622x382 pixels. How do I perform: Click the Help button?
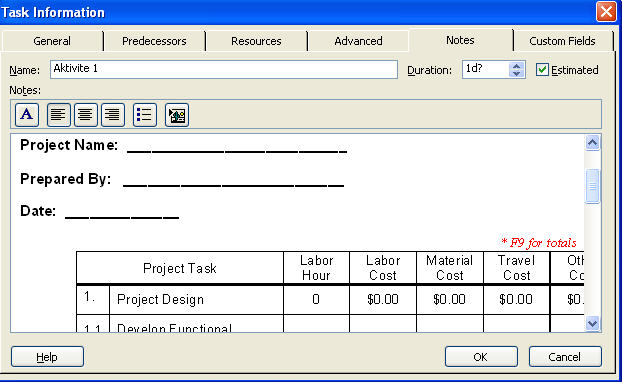[47, 357]
